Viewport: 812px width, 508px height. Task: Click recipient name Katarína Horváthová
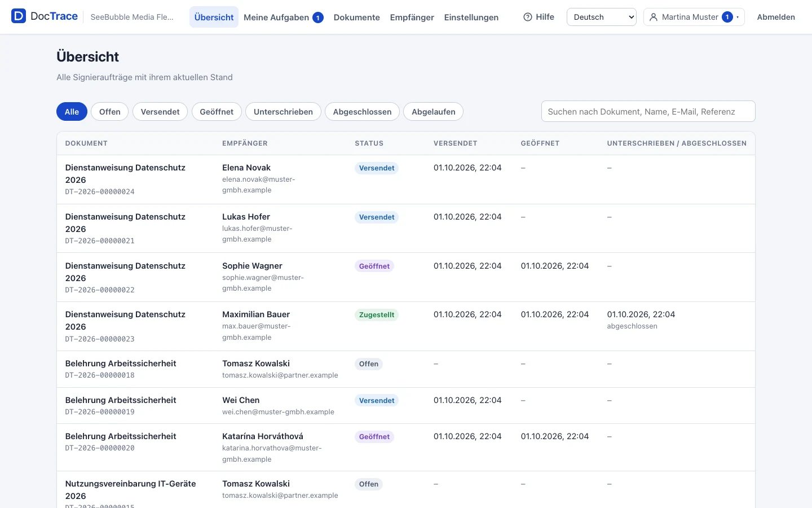[x=263, y=436]
